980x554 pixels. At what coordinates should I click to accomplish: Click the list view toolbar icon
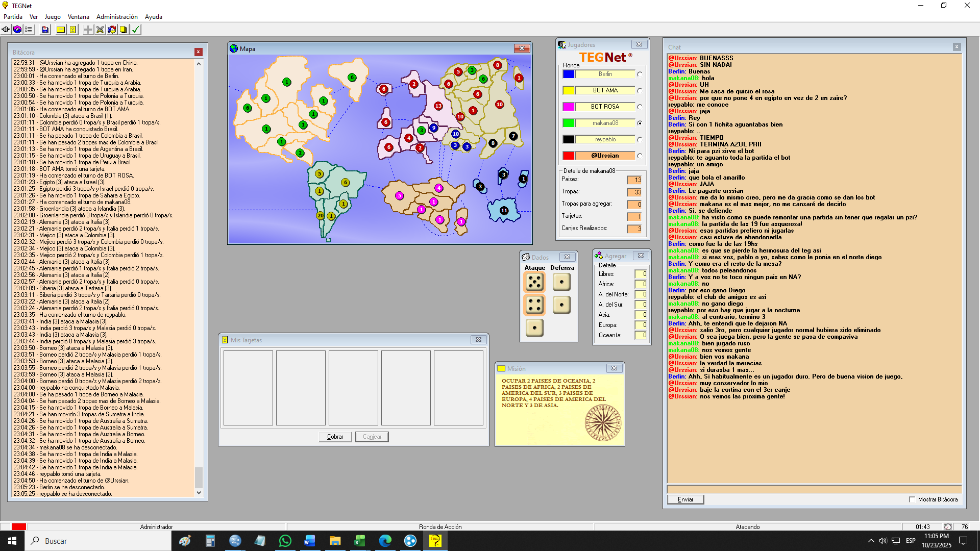[x=29, y=30]
